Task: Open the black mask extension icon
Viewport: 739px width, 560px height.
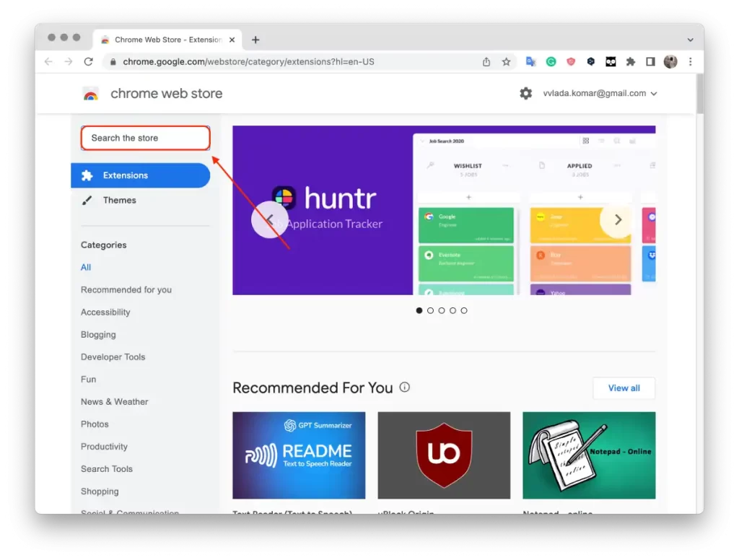Action: click(611, 62)
